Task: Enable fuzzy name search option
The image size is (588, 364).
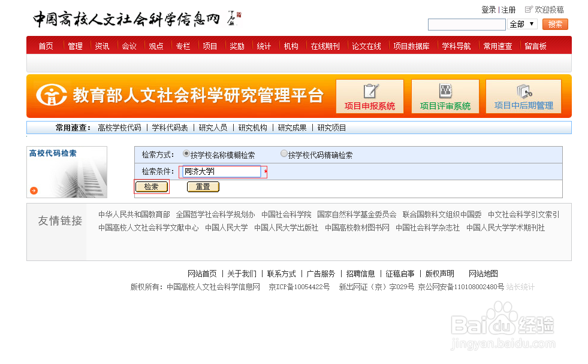Action: click(186, 153)
